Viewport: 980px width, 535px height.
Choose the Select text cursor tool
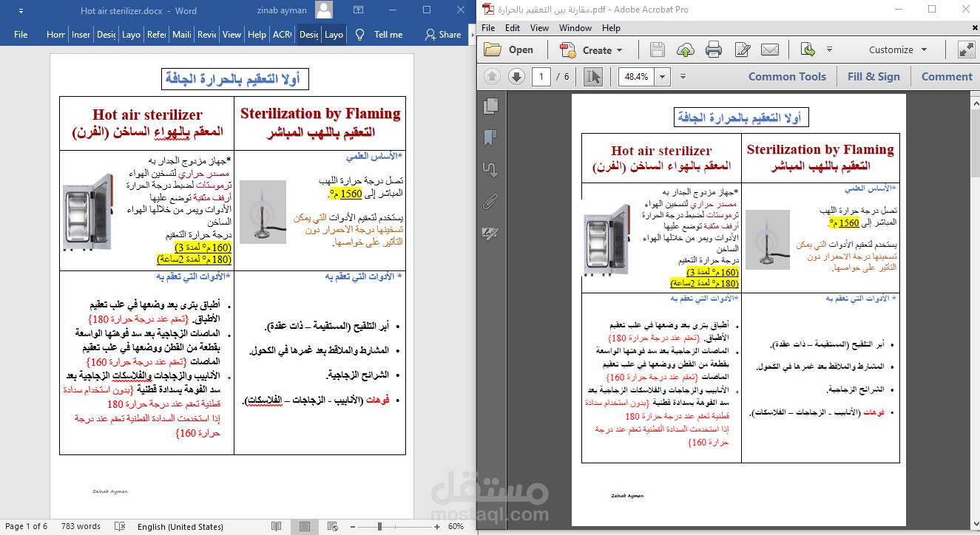click(x=593, y=76)
